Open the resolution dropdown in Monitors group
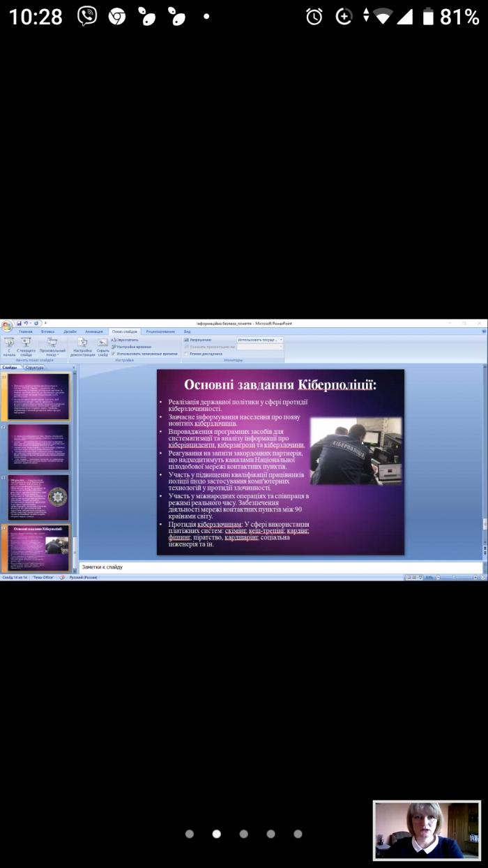This screenshot has width=488, height=868. click(x=260, y=340)
